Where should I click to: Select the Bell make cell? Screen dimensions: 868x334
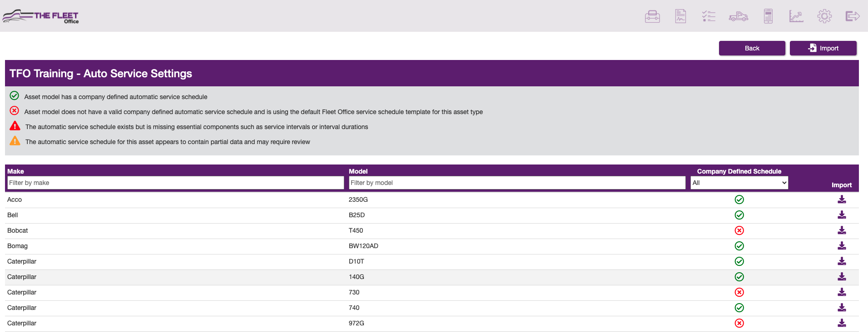[13, 215]
